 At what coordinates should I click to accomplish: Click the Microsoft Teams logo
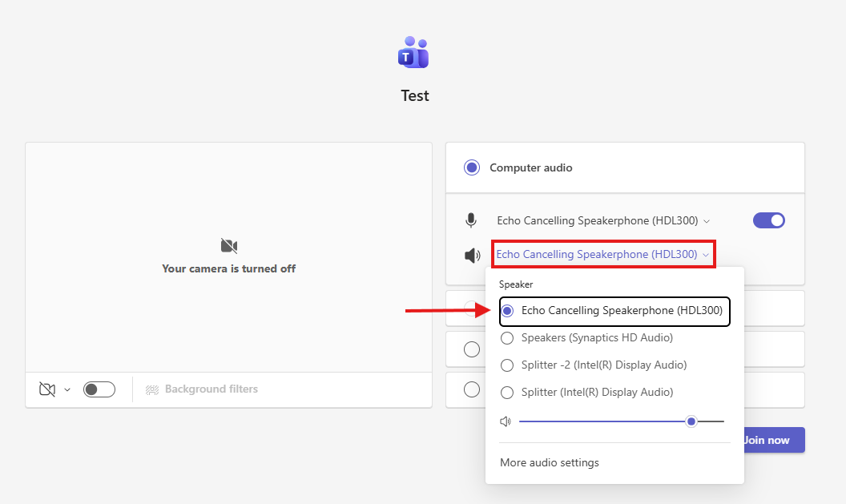413,52
